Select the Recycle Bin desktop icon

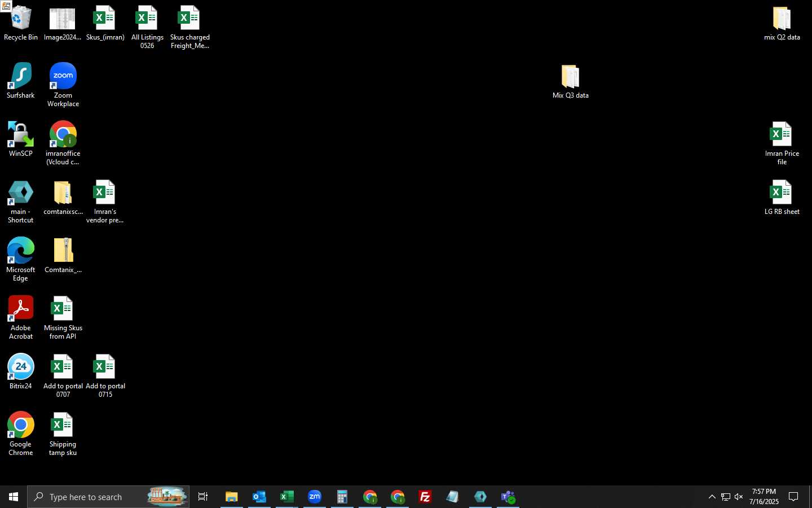point(21,24)
